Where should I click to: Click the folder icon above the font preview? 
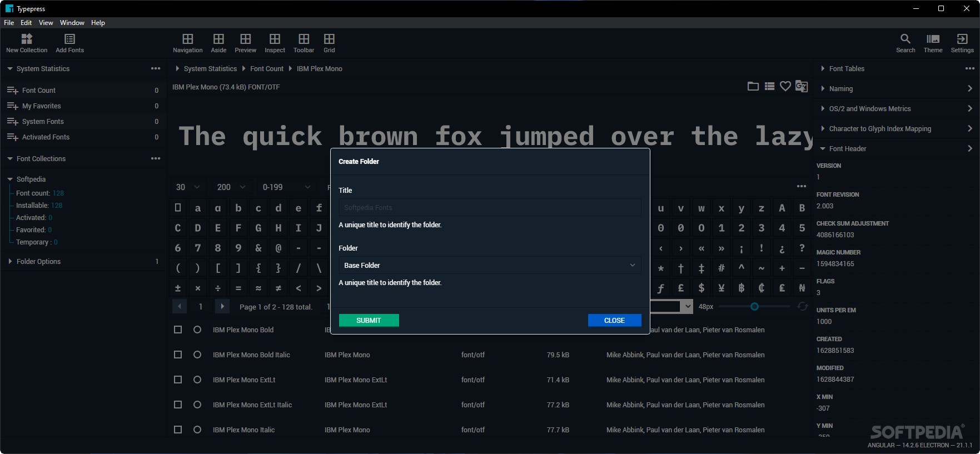[753, 86]
